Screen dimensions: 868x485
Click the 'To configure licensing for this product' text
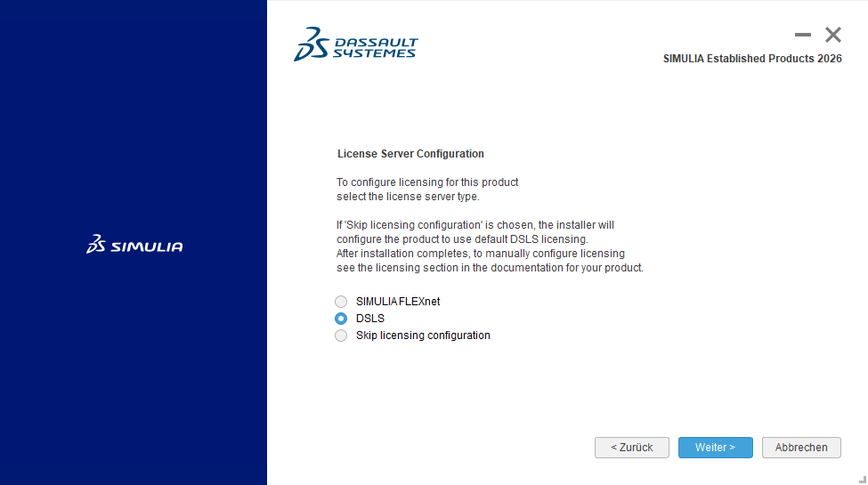[x=427, y=182]
